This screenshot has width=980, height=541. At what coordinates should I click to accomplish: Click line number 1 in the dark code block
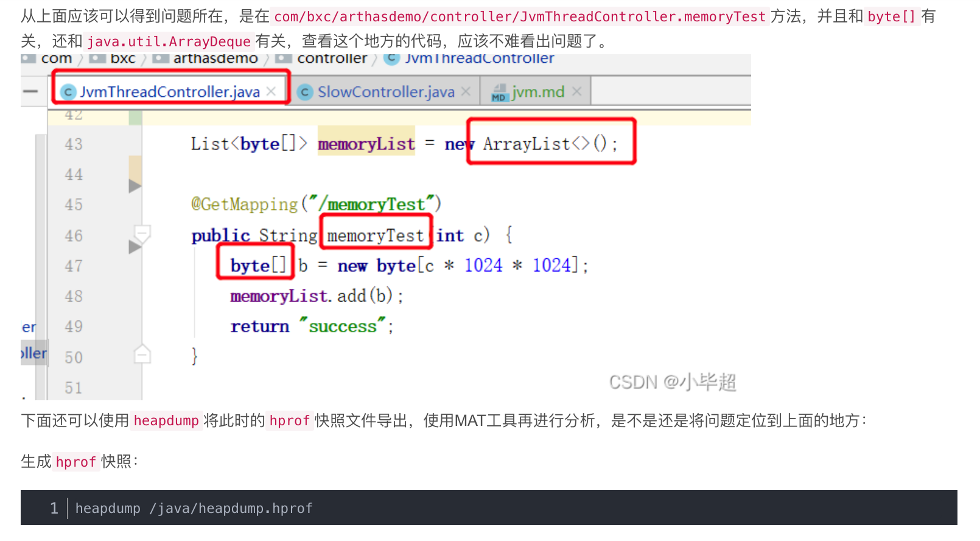click(x=54, y=508)
